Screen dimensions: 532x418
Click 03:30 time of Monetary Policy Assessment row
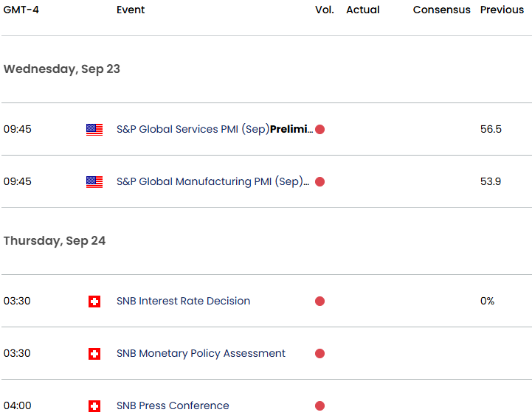pos(17,353)
